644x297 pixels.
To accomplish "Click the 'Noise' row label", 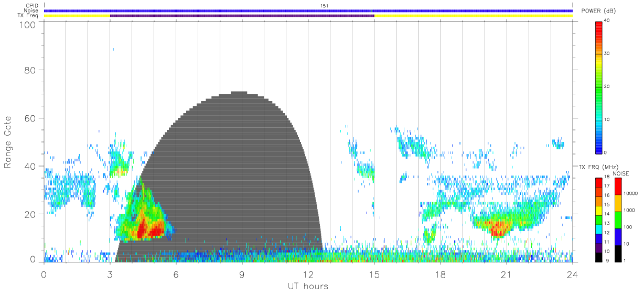I will [x=31, y=10].
